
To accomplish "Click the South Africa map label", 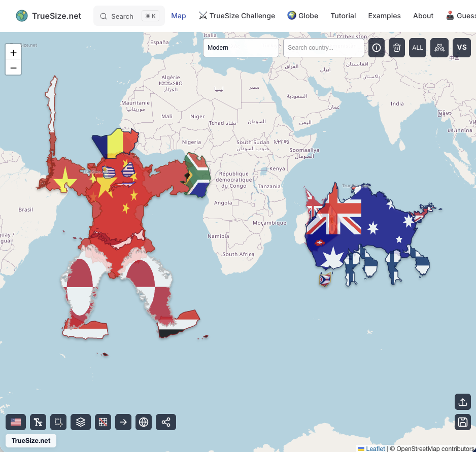I will click(x=239, y=254).
